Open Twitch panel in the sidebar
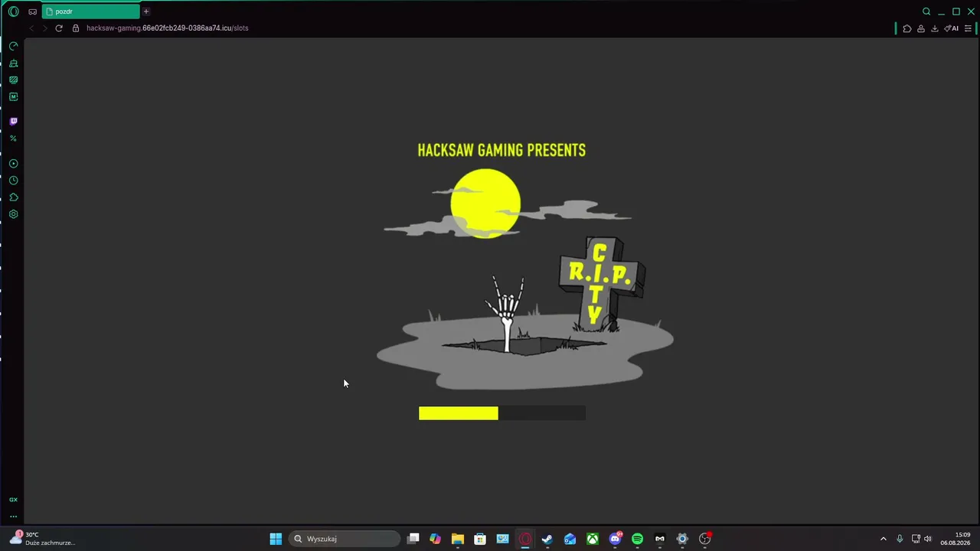Screen dimensions: 980x551 click(13, 122)
